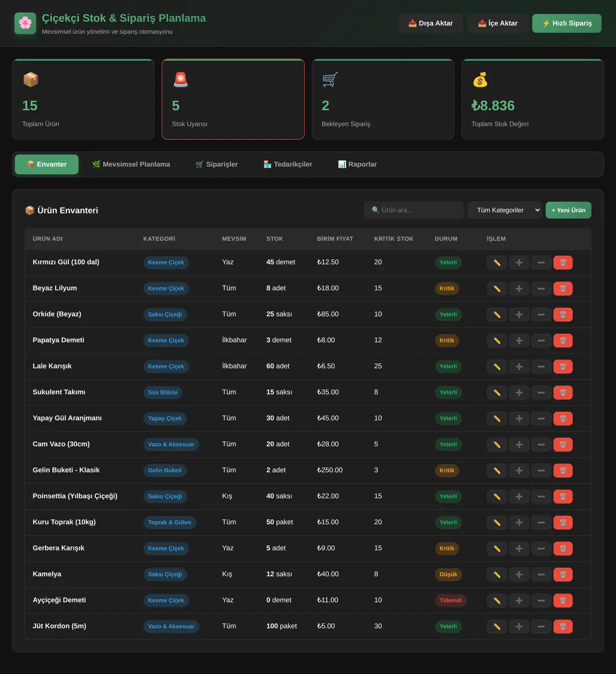Viewport: 616px width, 674px height.
Task: Click the Dışa Aktar export button
Action: coord(431,23)
